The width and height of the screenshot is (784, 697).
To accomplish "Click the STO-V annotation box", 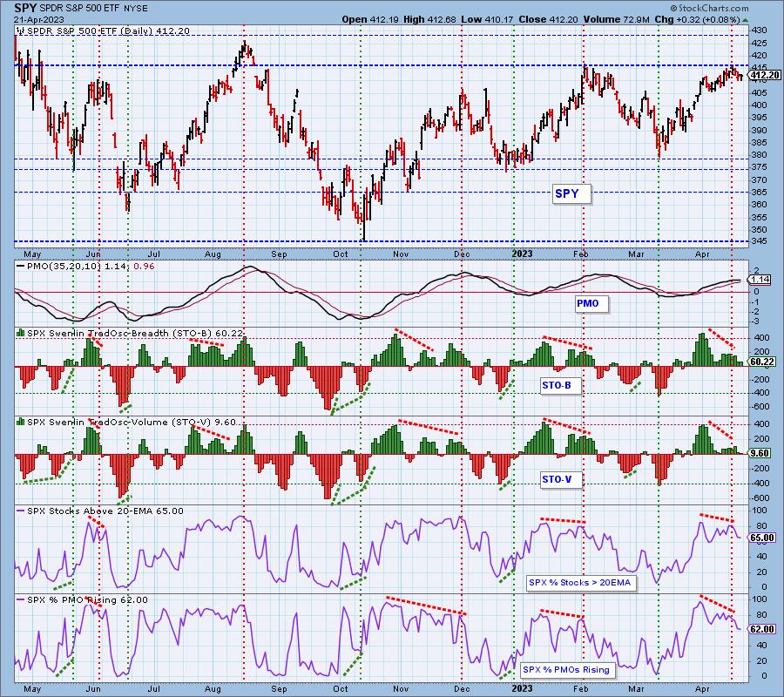I will pyautogui.click(x=561, y=479).
